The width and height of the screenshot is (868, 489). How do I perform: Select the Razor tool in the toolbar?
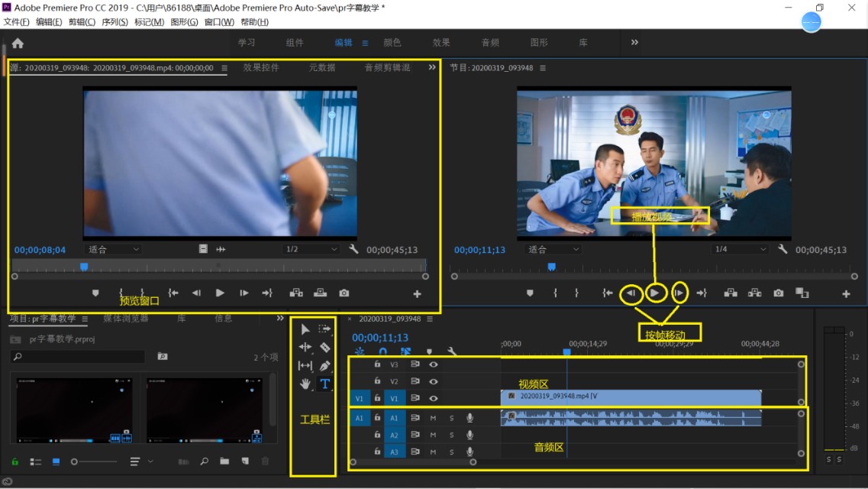click(324, 348)
